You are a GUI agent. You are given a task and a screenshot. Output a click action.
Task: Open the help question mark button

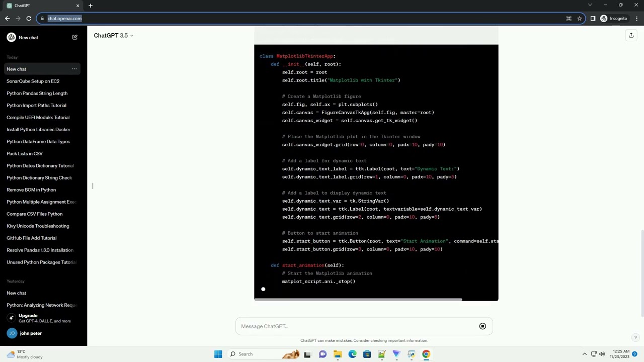pyautogui.click(x=635, y=338)
